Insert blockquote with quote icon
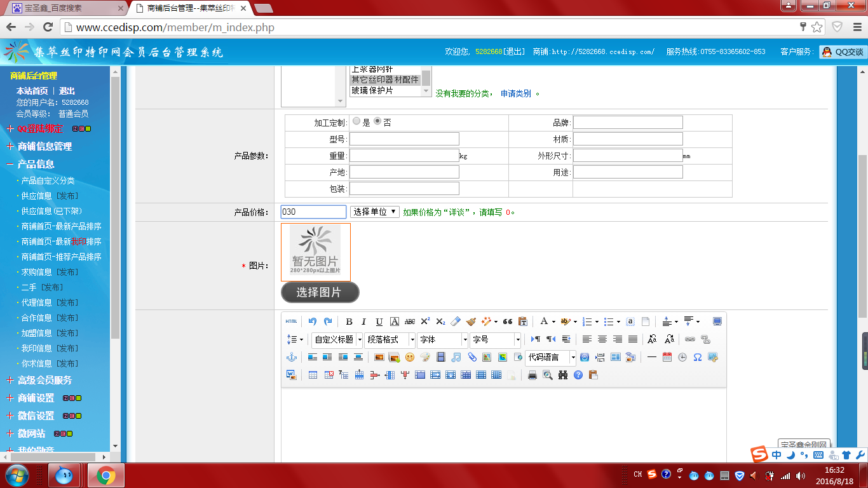 pyautogui.click(x=508, y=322)
